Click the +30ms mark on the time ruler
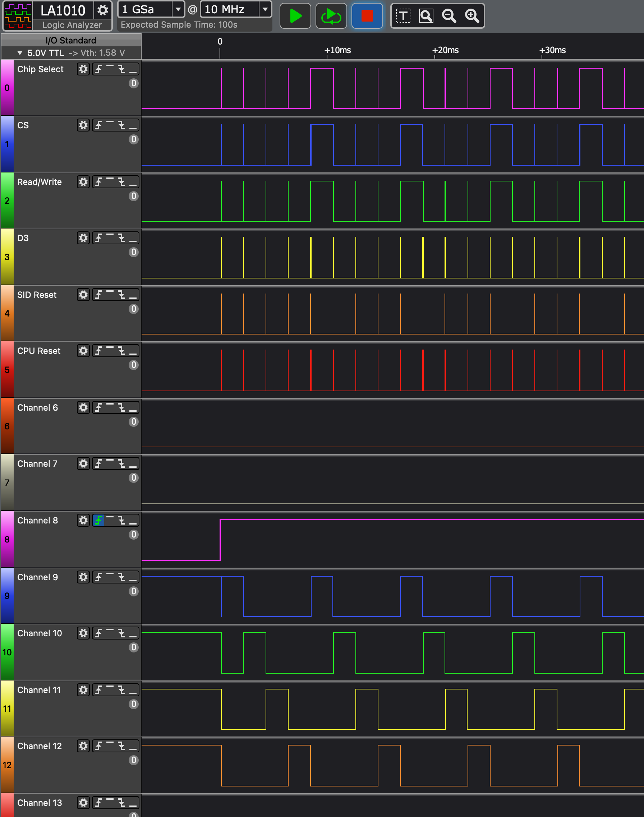The image size is (644, 817). point(552,50)
